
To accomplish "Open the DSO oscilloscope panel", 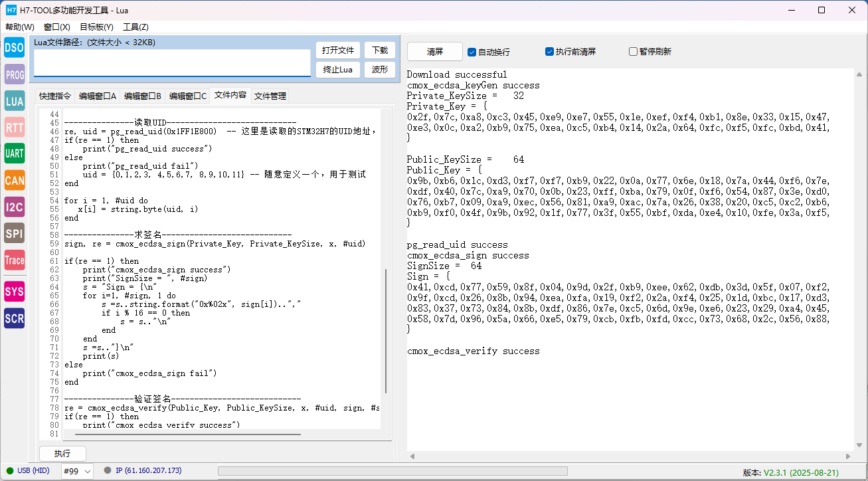I will pyautogui.click(x=15, y=47).
